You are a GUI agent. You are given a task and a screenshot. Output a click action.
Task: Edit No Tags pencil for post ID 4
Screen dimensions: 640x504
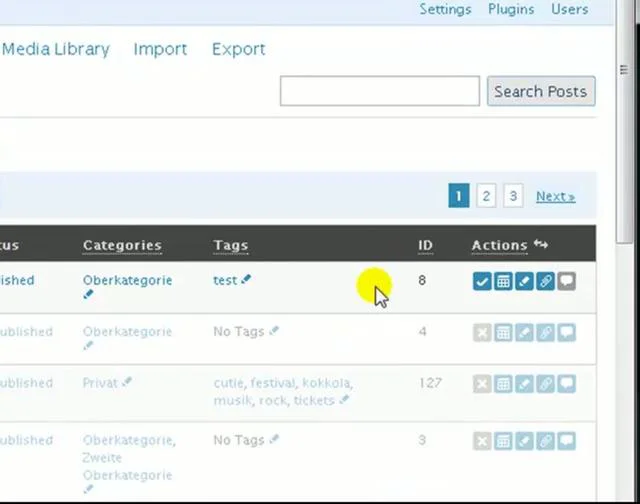tap(274, 331)
